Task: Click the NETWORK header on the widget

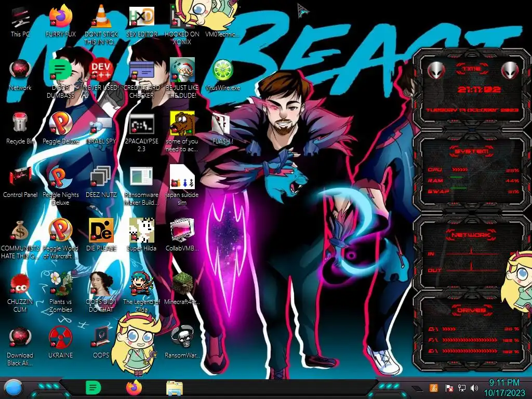Action: tap(471, 235)
